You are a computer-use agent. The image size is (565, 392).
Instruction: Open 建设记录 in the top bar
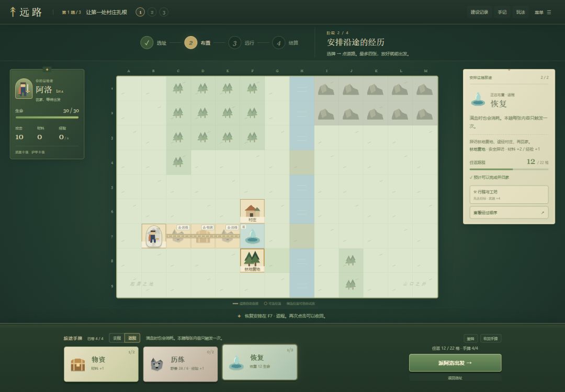479,12
